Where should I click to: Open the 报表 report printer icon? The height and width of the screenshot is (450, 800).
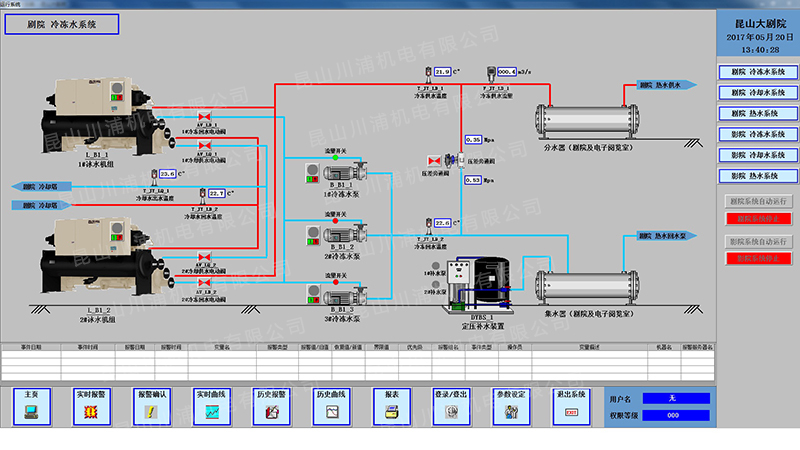click(392, 404)
